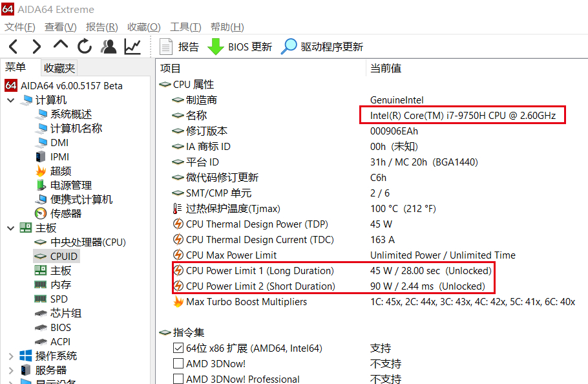Click the green BIOS update arrow icon
Screen dimensions: 588x384
[215, 47]
